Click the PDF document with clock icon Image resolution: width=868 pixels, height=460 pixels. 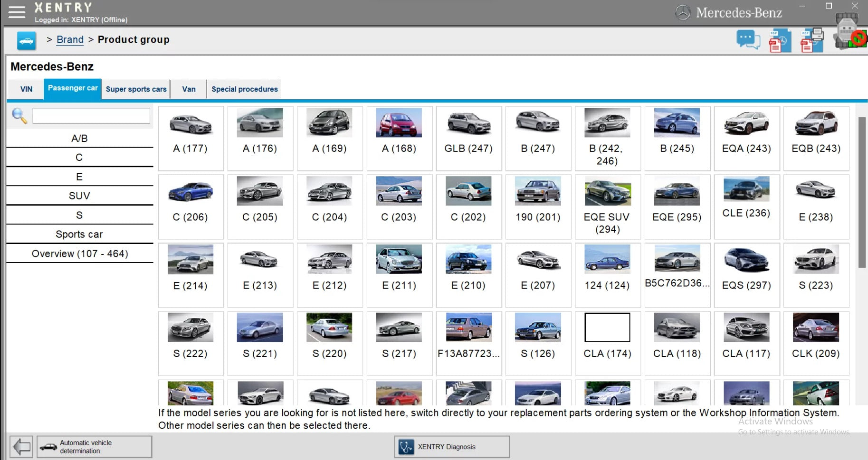pyautogui.click(x=780, y=40)
